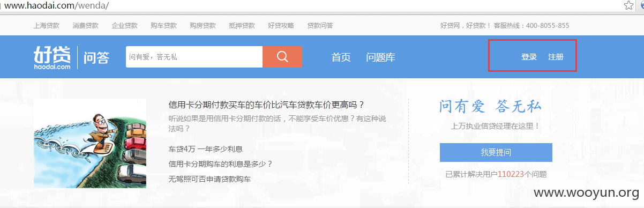The height and width of the screenshot is (208, 644).
Task: Open the cartoon car loan thumbnail
Action: (90, 144)
